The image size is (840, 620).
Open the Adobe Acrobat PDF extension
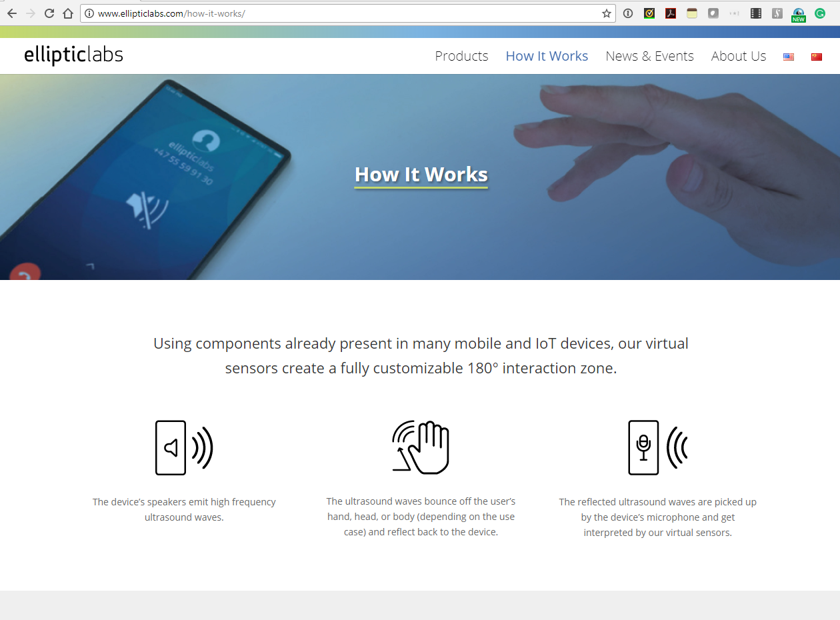pos(671,13)
